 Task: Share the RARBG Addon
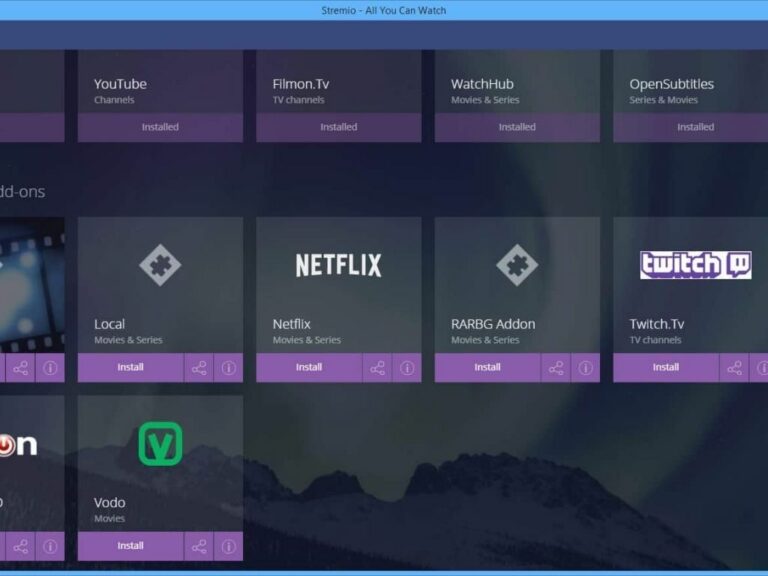coord(556,368)
